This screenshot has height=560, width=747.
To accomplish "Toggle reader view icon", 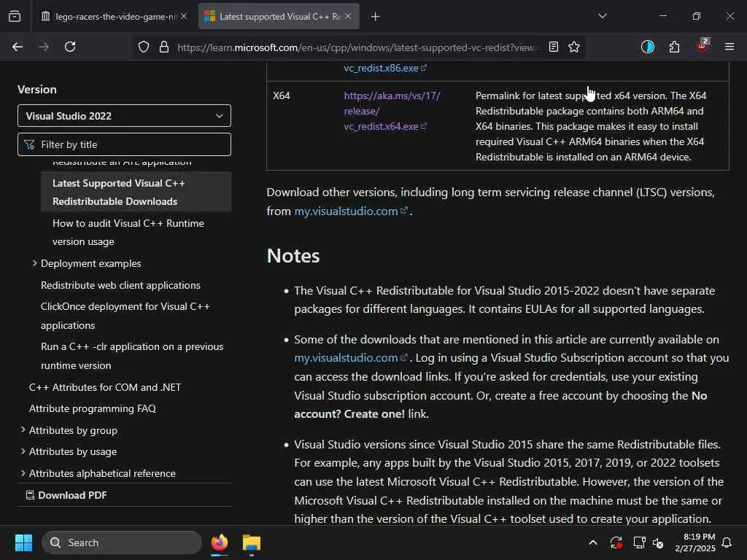I will pyautogui.click(x=553, y=47).
